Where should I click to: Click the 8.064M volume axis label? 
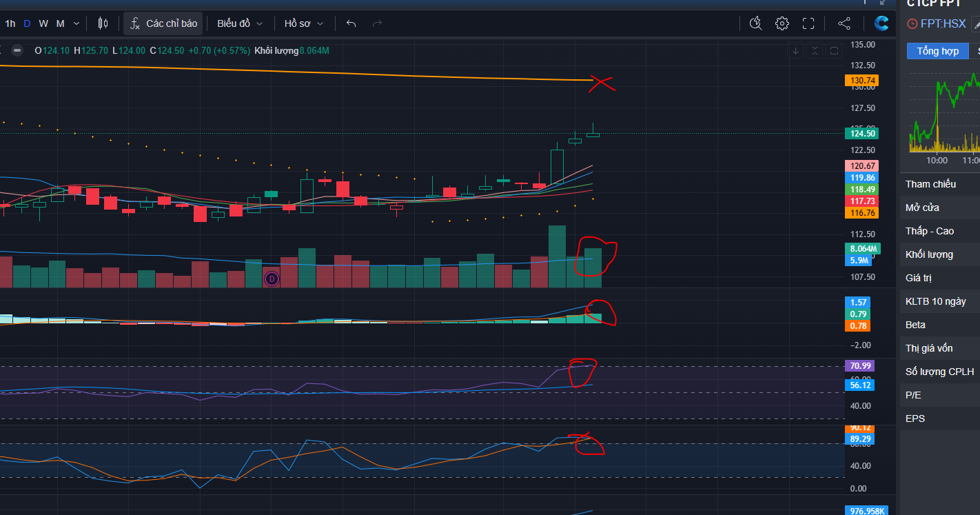coord(863,249)
